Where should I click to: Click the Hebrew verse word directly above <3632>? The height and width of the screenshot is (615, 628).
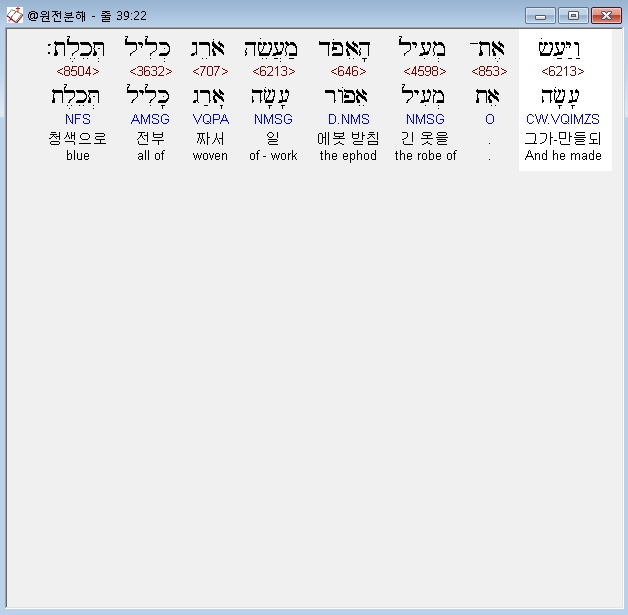(147, 48)
